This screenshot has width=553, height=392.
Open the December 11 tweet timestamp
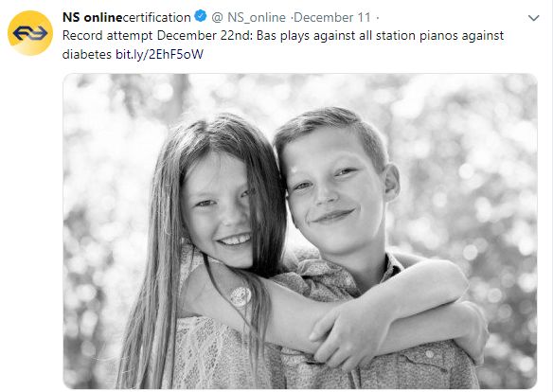(332, 17)
